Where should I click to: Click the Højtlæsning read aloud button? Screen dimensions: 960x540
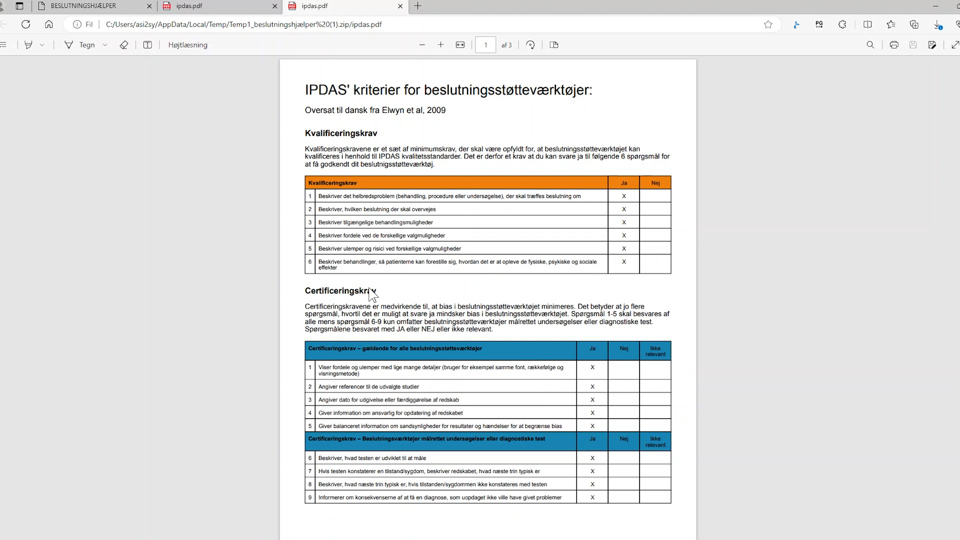(188, 45)
